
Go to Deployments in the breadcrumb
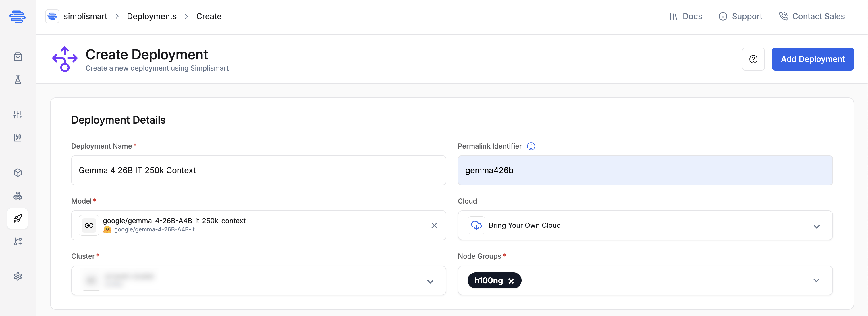(x=152, y=17)
